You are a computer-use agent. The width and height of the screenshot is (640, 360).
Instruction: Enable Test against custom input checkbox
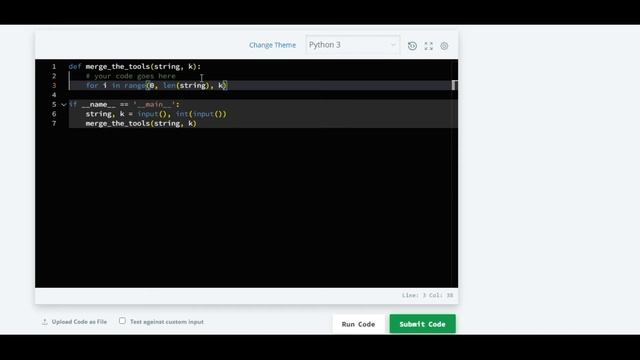[122, 321]
